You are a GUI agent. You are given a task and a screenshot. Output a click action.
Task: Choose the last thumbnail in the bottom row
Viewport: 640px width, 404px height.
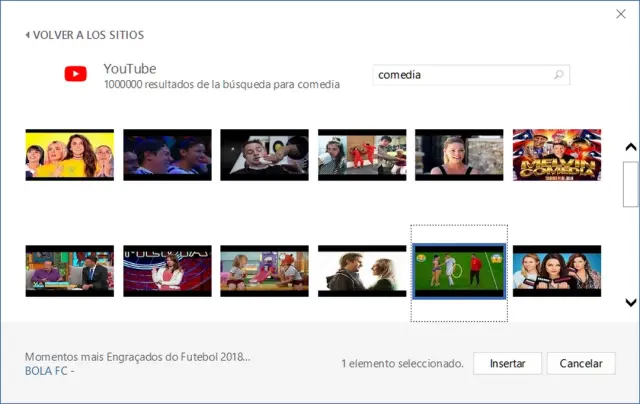(x=556, y=272)
